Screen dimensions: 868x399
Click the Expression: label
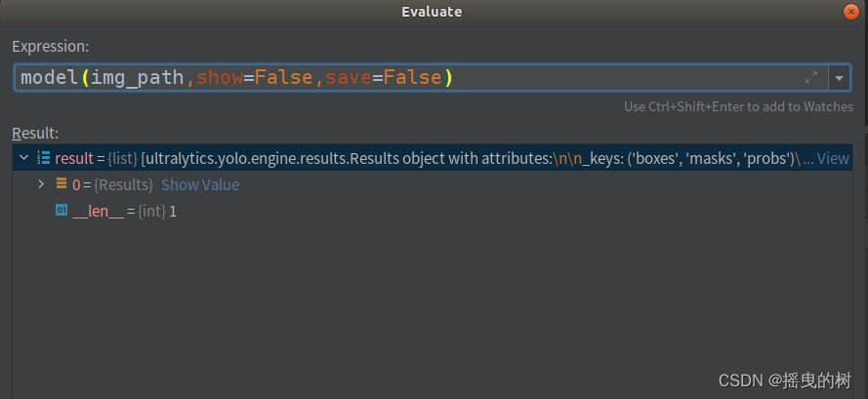coord(51,47)
